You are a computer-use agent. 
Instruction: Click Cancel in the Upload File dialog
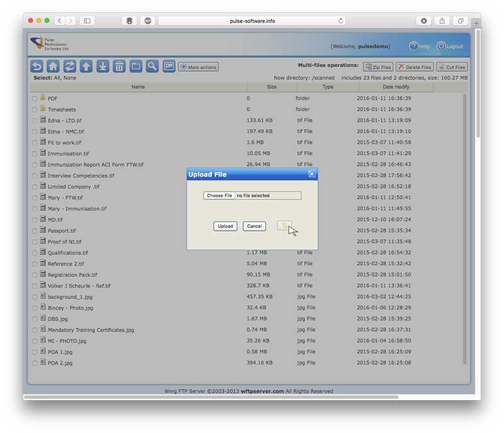(254, 226)
